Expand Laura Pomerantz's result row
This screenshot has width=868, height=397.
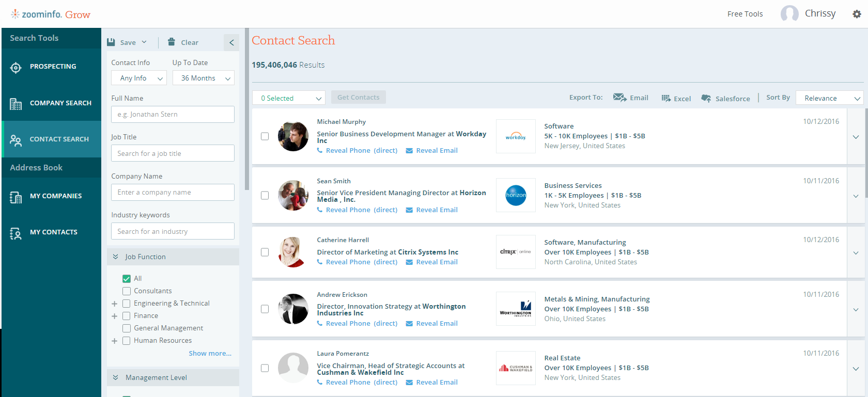[x=856, y=369]
